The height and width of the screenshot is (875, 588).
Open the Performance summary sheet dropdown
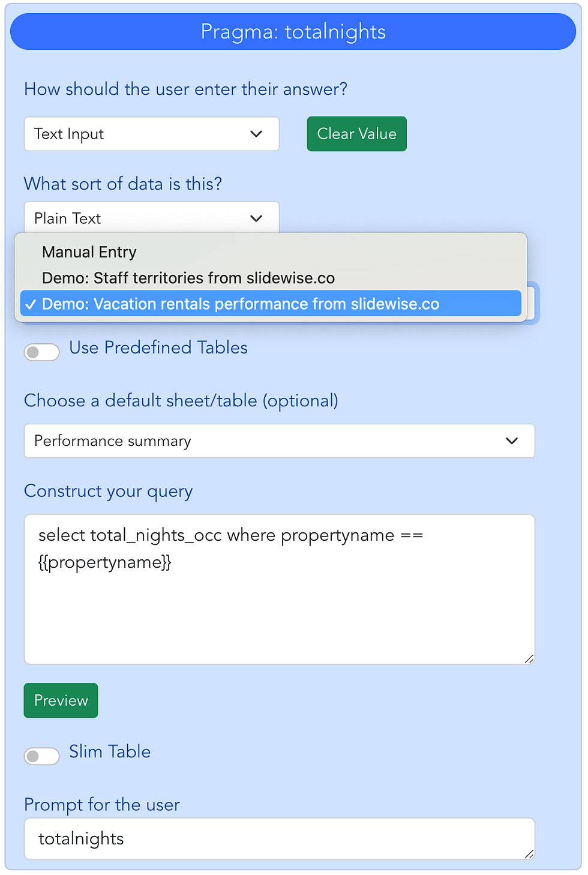pyautogui.click(x=279, y=441)
